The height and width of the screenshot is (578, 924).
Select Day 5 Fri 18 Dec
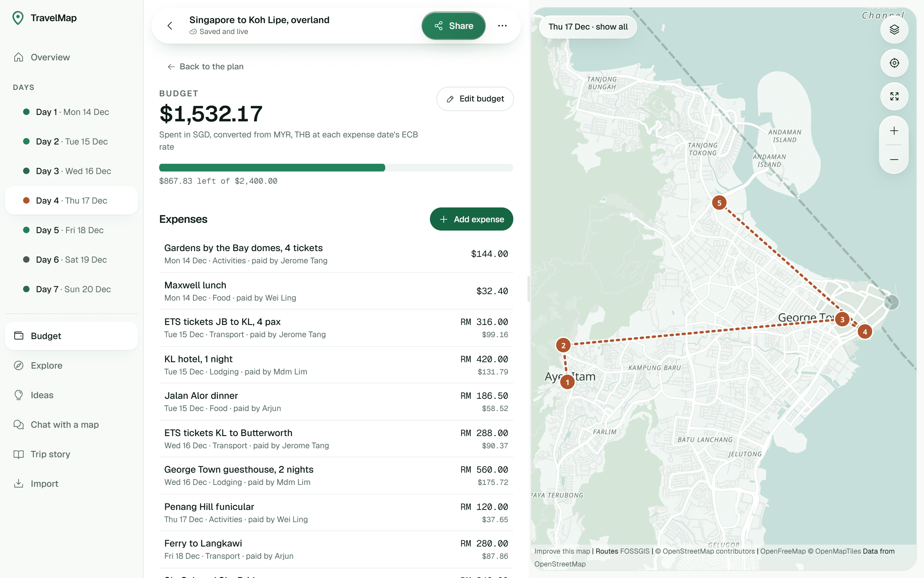tap(72, 230)
